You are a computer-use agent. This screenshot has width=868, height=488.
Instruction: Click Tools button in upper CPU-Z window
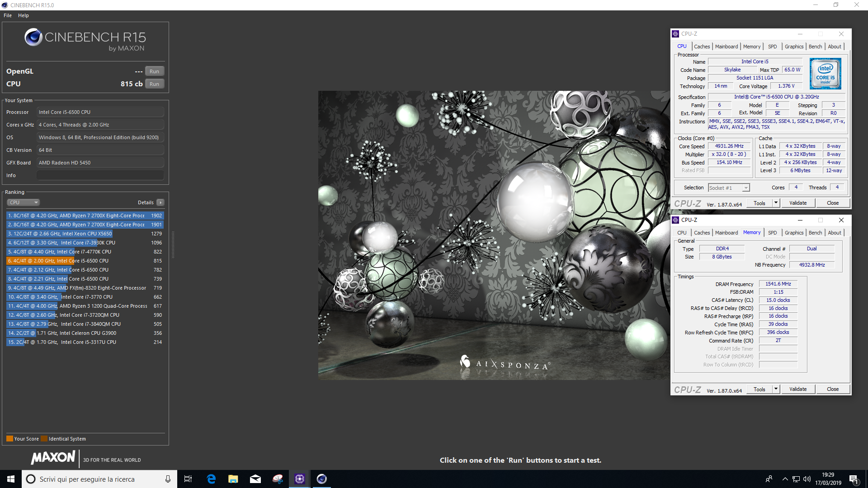tap(759, 203)
